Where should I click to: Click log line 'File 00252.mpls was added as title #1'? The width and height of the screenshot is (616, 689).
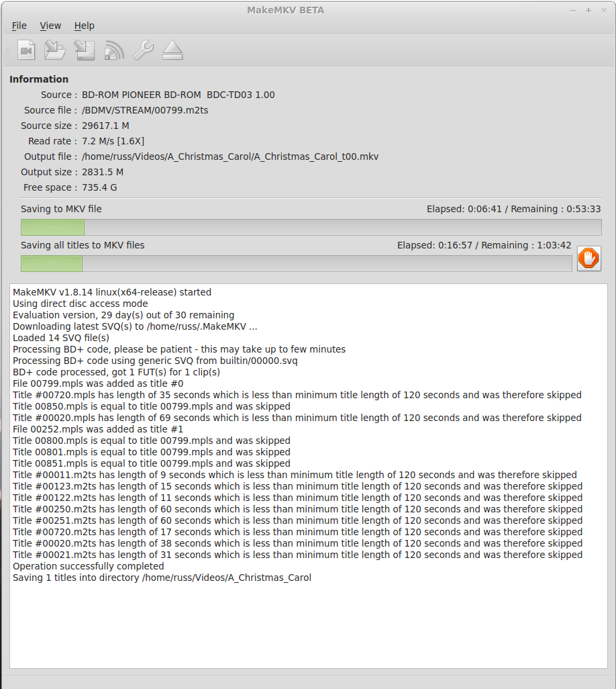point(98,429)
